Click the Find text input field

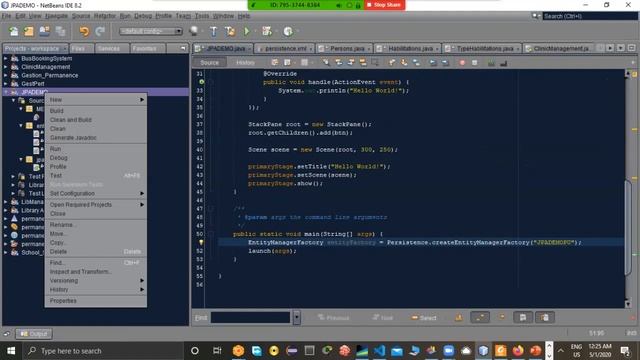point(250,318)
